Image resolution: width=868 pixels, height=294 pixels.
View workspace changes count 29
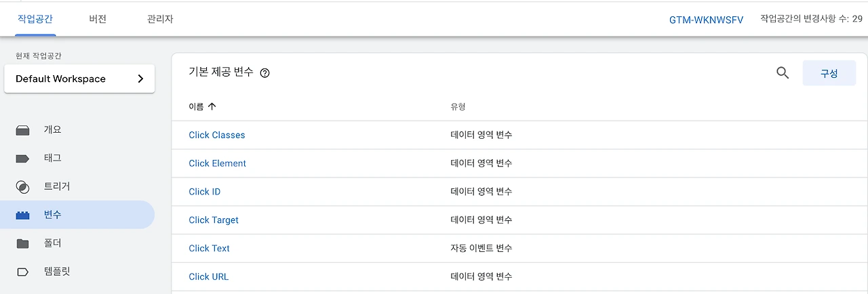click(x=811, y=19)
